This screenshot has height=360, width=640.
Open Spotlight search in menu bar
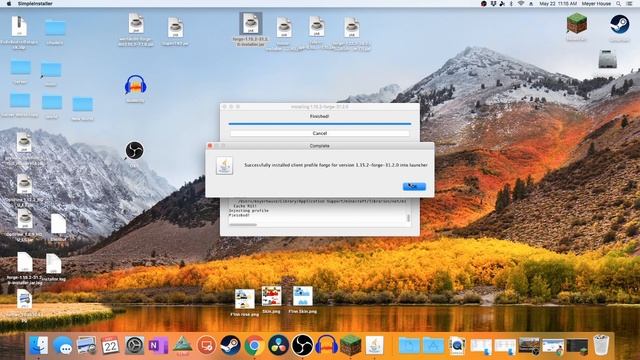point(619,3)
